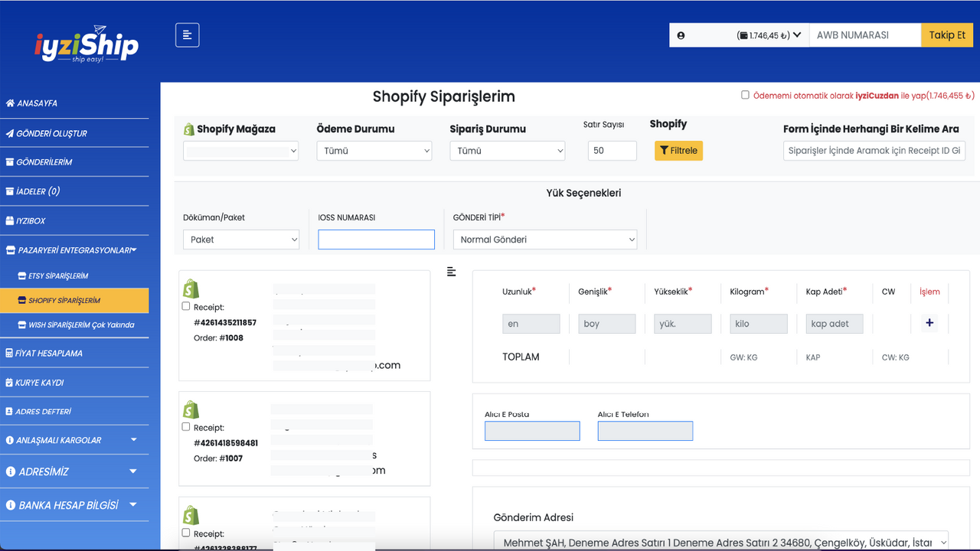Click the Yükseklik 'yük.' field
Viewport: 980px width, 551px height.
[683, 324]
